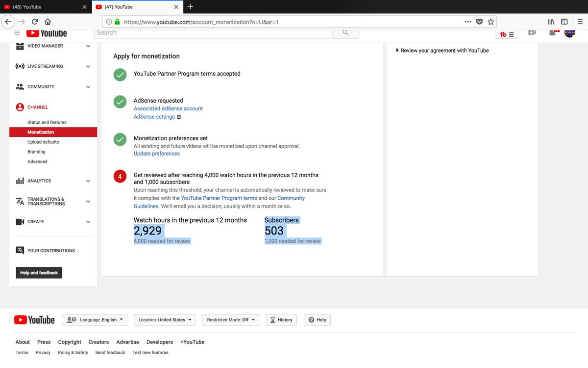
Task: Click the search magnifier button
Action: (x=345, y=32)
